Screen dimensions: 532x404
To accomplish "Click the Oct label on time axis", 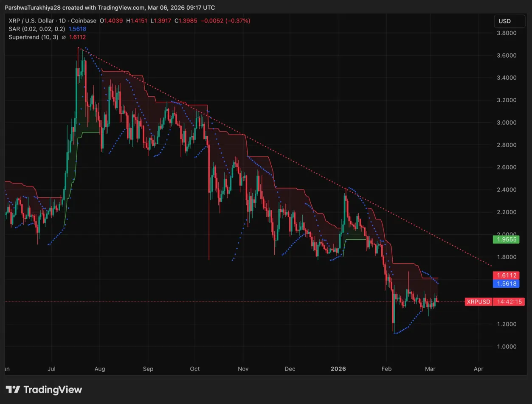I will [x=195, y=369].
